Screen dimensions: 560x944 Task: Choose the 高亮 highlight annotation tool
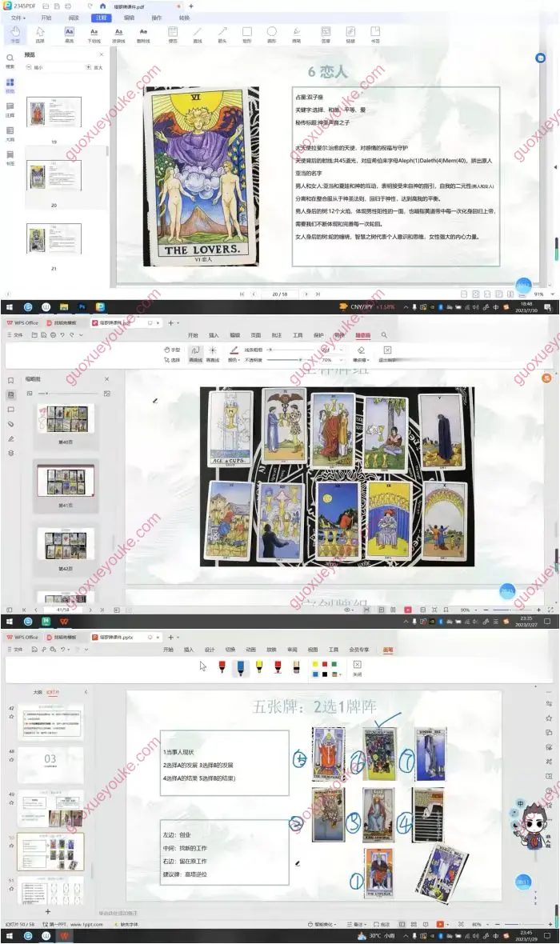coord(69,34)
